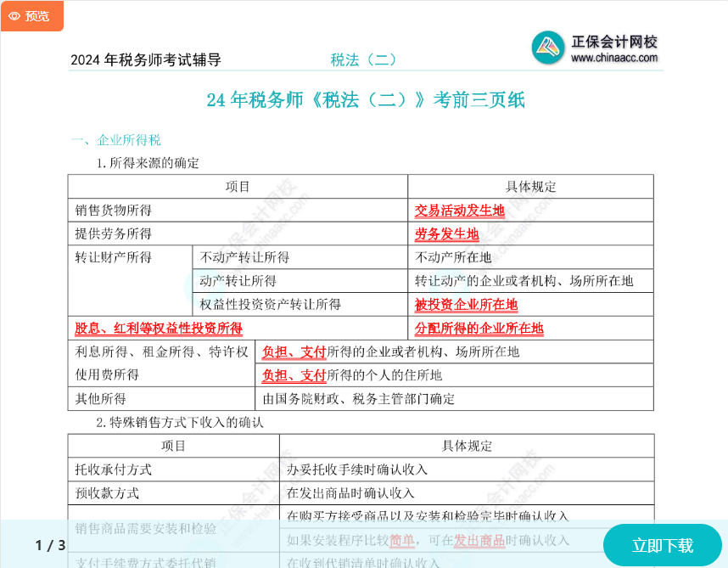The image size is (728, 568).
Task: Click the 立即下载 download button
Action: coord(662,547)
